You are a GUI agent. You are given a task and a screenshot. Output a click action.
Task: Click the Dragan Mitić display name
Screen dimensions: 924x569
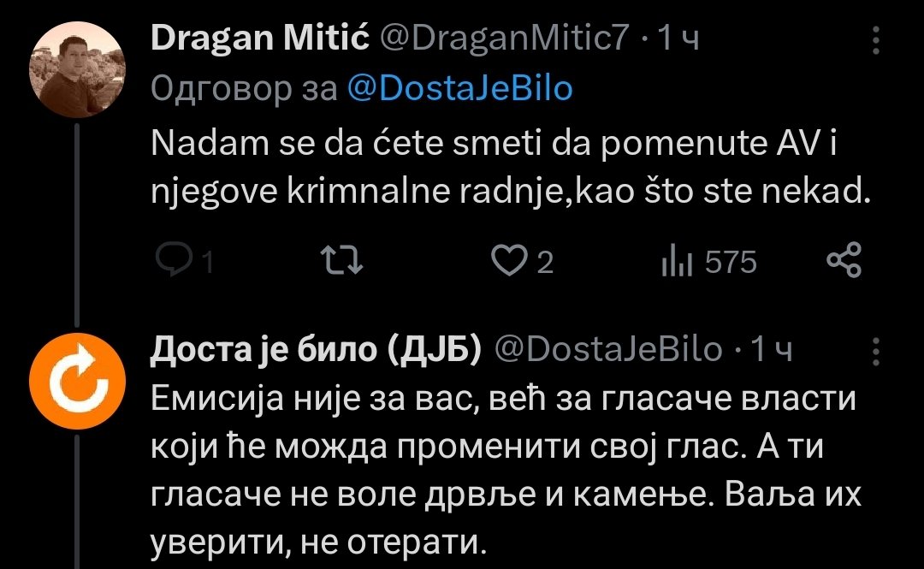[x=258, y=38]
